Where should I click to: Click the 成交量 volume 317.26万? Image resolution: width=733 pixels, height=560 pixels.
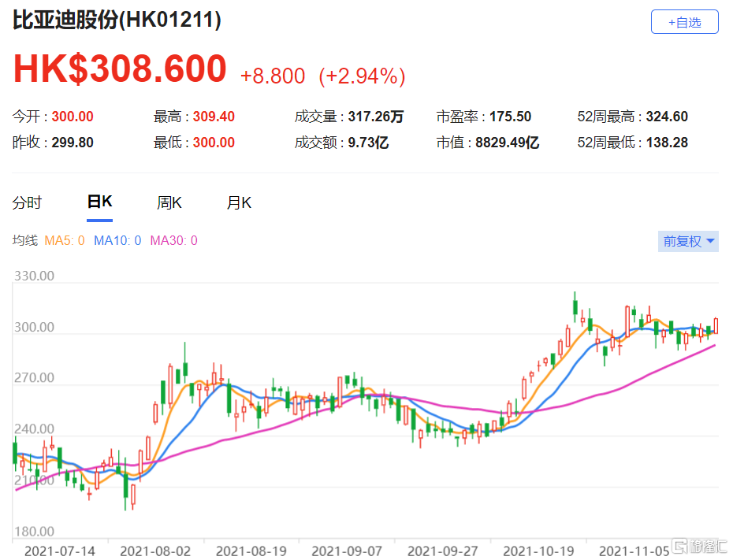tap(376, 117)
